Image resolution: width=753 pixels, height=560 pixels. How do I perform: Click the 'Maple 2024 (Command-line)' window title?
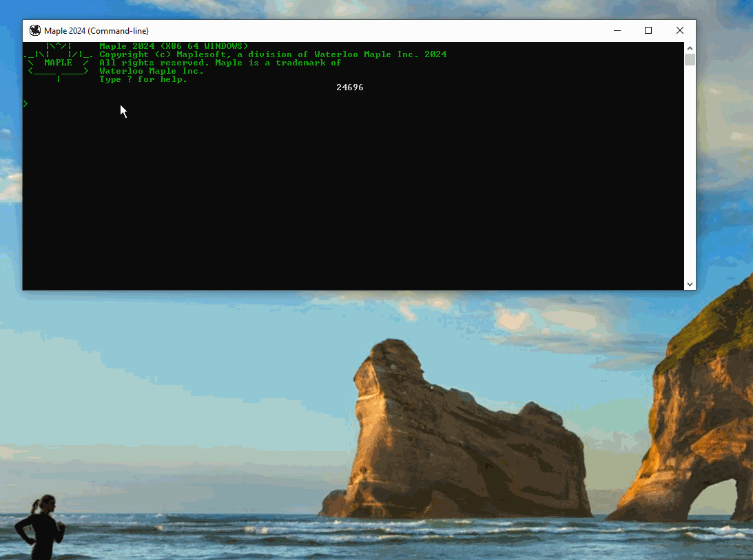(x=96, y=31)
